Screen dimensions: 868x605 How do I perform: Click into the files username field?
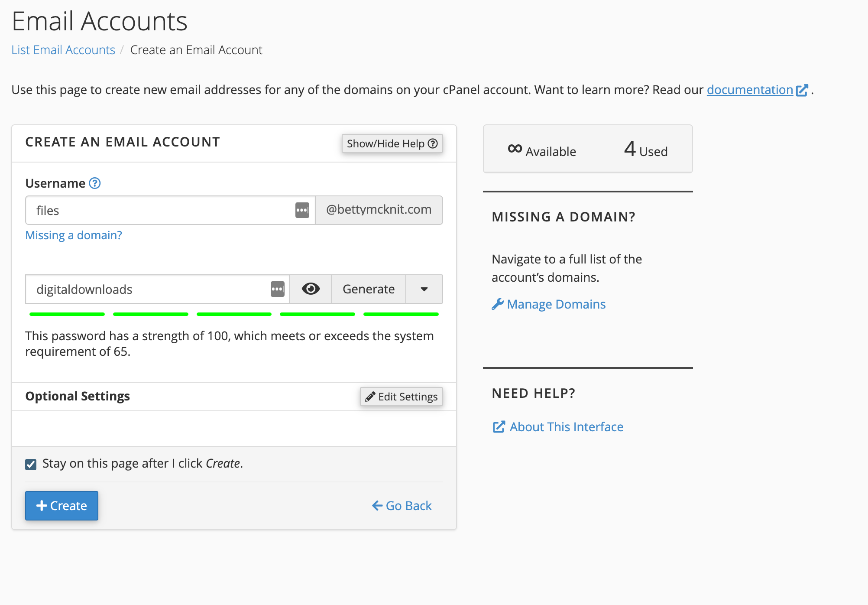pyautogui.click(x=160, y=210)
